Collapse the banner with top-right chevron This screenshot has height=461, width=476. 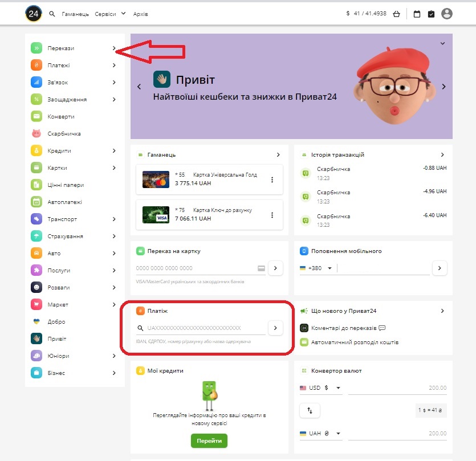click(x=442, y=43)
